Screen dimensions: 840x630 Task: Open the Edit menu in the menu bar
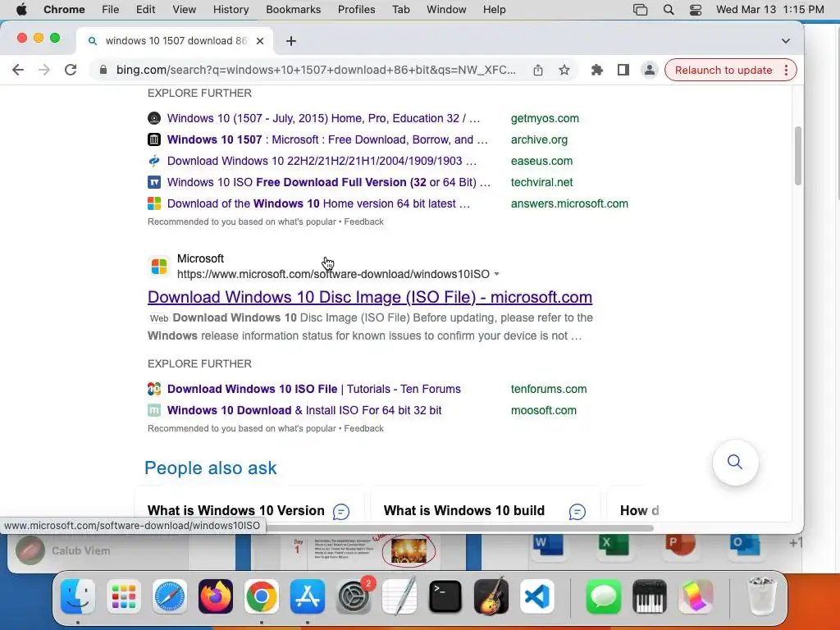pos(145,9)
